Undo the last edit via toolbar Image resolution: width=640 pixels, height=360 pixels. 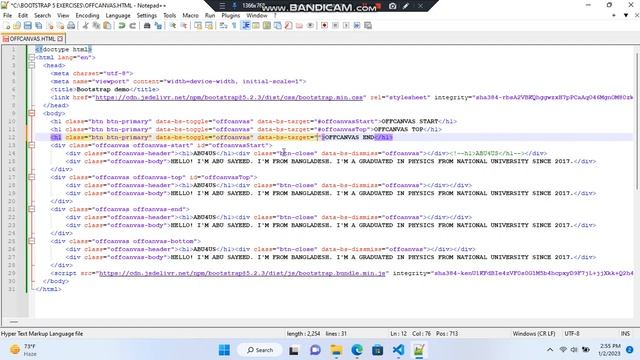coord(122,25)
